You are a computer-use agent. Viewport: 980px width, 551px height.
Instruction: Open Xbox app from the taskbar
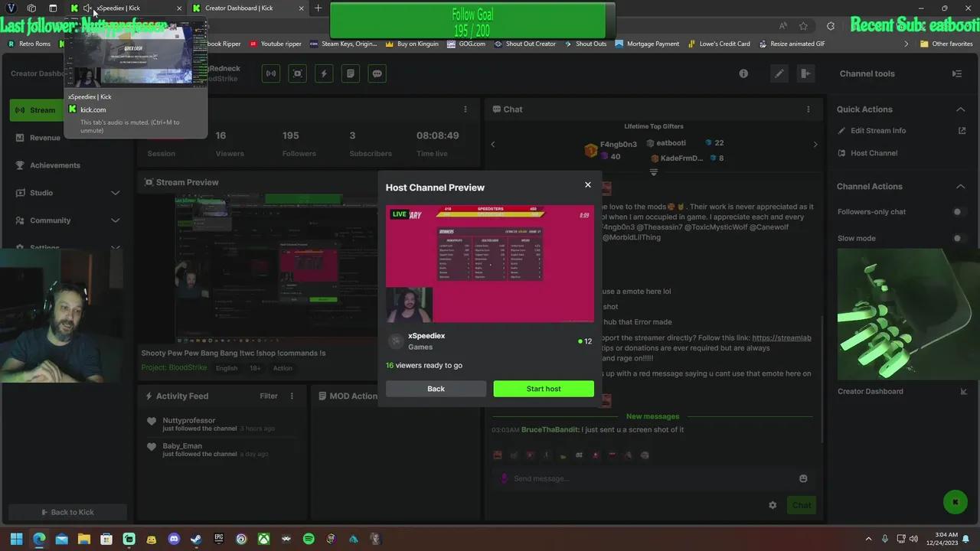click(x=263, y=539)
